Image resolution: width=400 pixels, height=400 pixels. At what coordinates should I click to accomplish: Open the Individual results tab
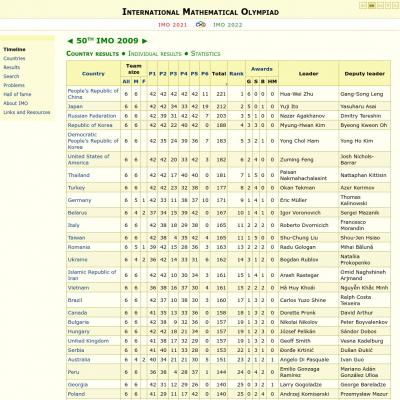tap(155, 54)
